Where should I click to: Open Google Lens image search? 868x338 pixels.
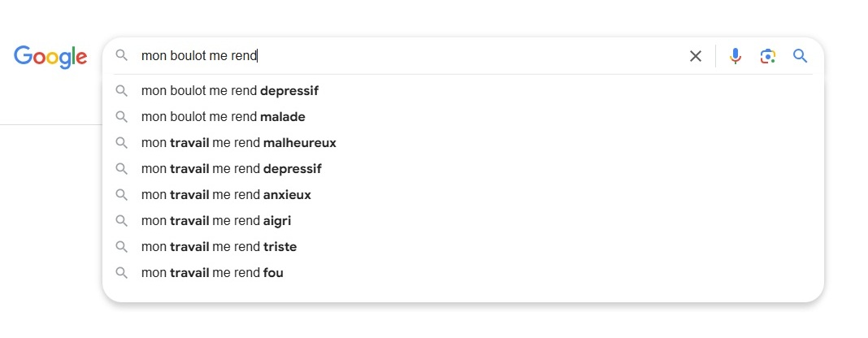pyautogui.click(x=768, y=56)
